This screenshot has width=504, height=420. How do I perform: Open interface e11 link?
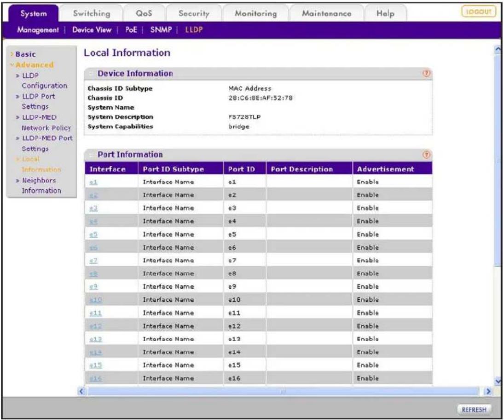[95, 313]
